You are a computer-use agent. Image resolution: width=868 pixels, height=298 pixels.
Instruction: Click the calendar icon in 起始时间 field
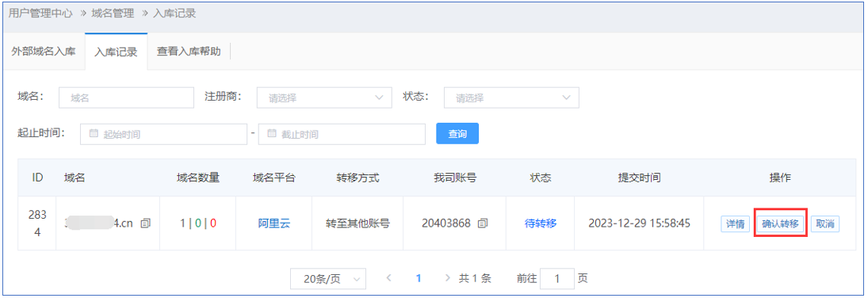pyautogui.click(x=94, y=133)
